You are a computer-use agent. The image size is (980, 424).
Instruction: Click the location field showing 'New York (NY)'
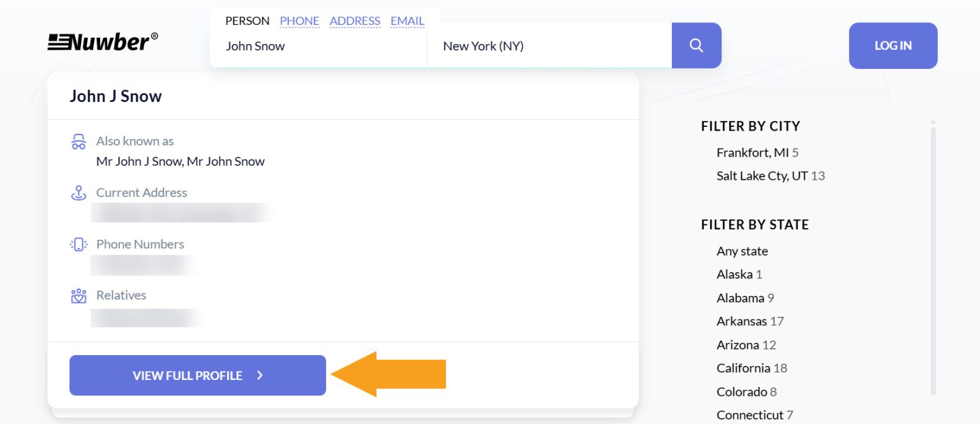[549, 45]
